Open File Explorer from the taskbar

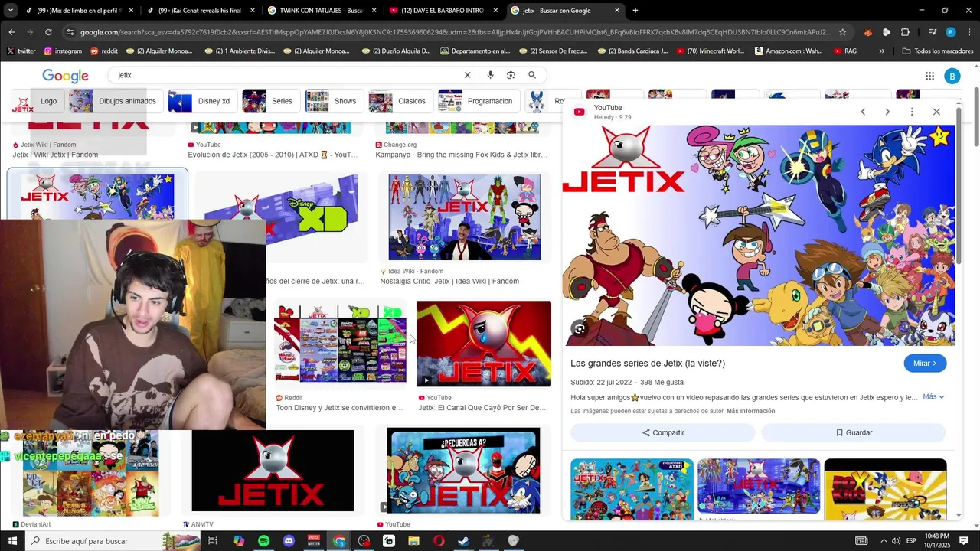pos(413,541)
